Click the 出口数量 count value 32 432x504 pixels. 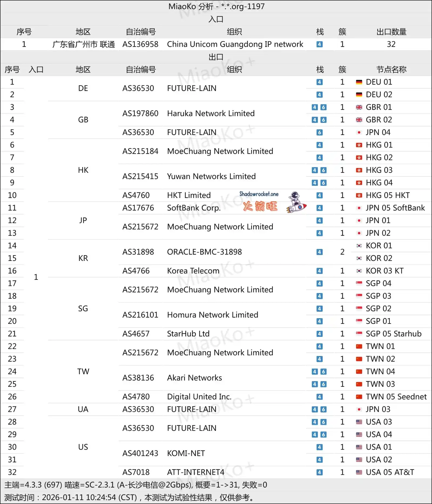click(x=391, y=44)
